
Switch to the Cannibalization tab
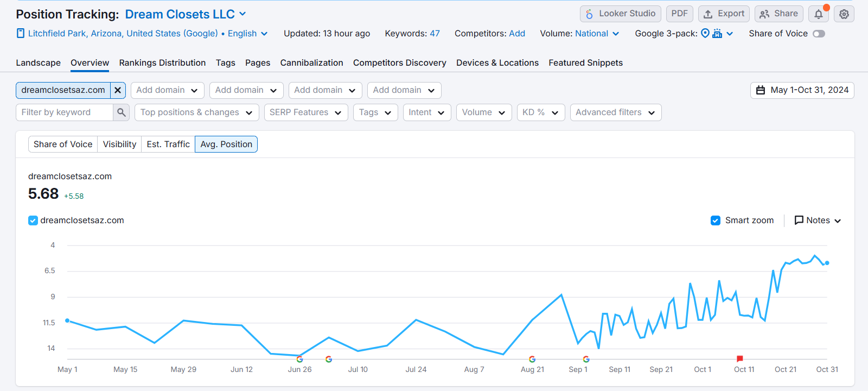311,63
